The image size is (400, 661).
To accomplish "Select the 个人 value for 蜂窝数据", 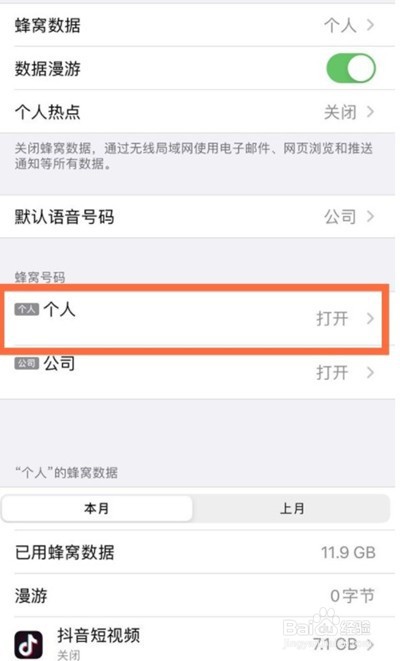I will coord(340,26).
